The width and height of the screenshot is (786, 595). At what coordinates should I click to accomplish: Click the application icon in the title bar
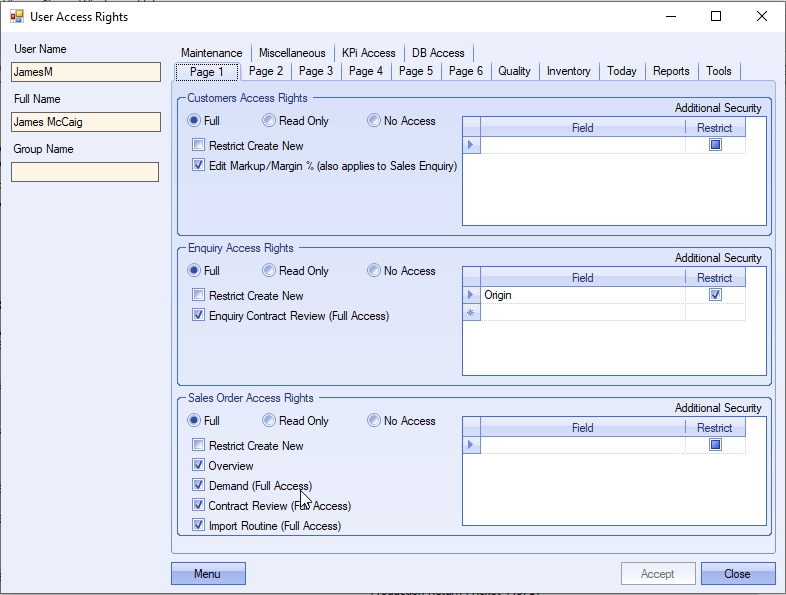tap(16, 16)
